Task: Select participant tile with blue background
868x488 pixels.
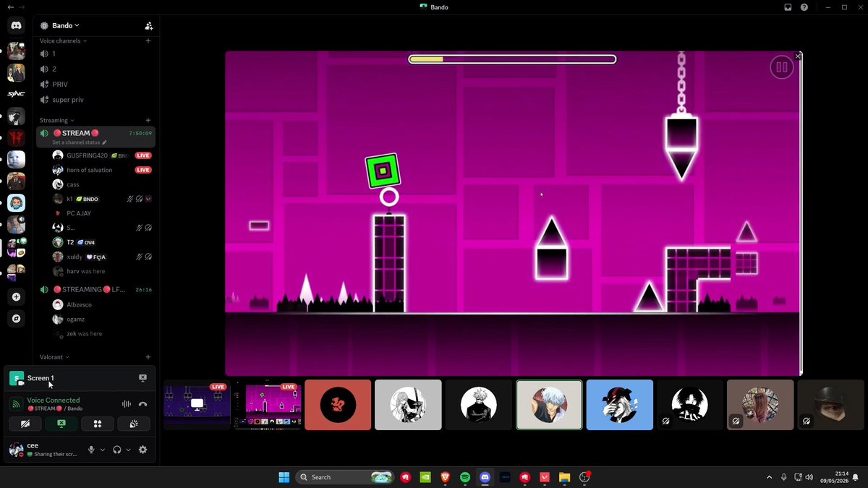Action: click(620, 405)
